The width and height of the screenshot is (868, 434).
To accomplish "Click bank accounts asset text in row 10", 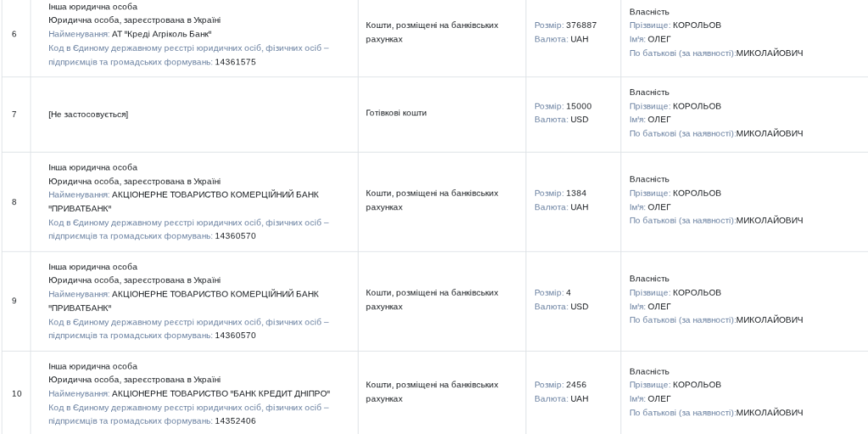I will 431,392.
